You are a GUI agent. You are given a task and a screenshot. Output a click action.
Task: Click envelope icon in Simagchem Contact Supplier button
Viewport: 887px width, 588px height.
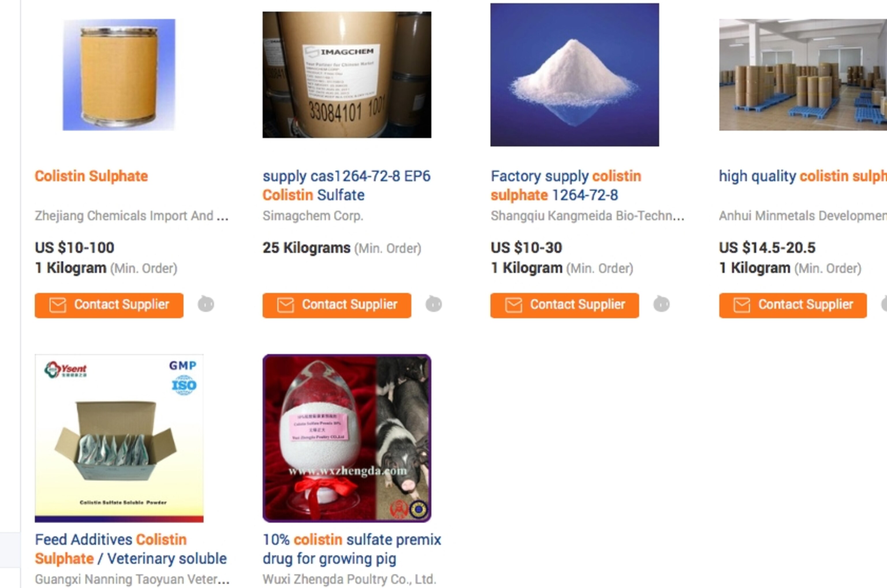coord(286,305)
